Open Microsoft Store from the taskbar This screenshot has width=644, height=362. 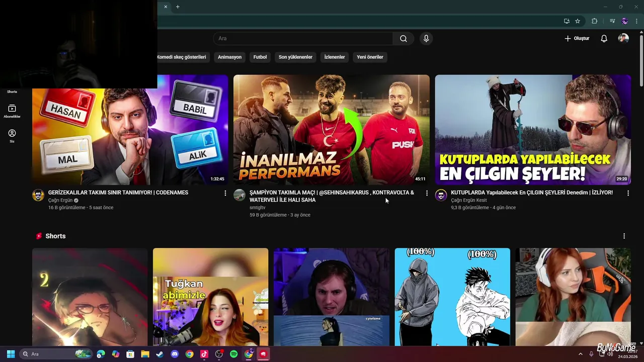[x=130, y=354]
